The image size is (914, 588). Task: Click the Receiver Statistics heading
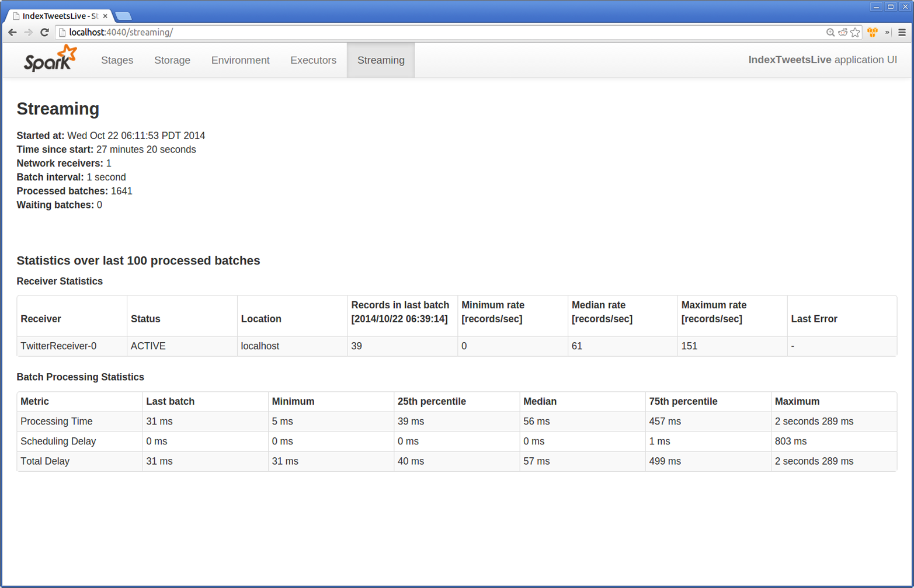60,281
